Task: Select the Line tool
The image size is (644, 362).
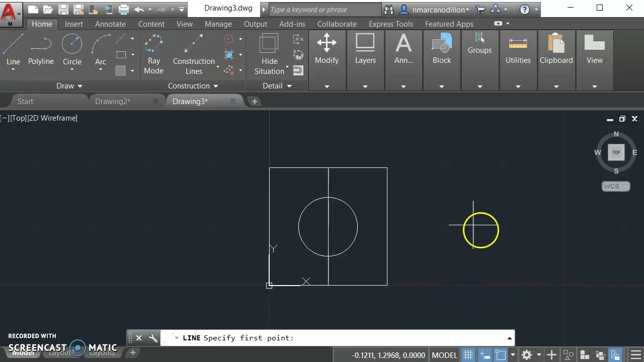Action: (x=13, y=49)
